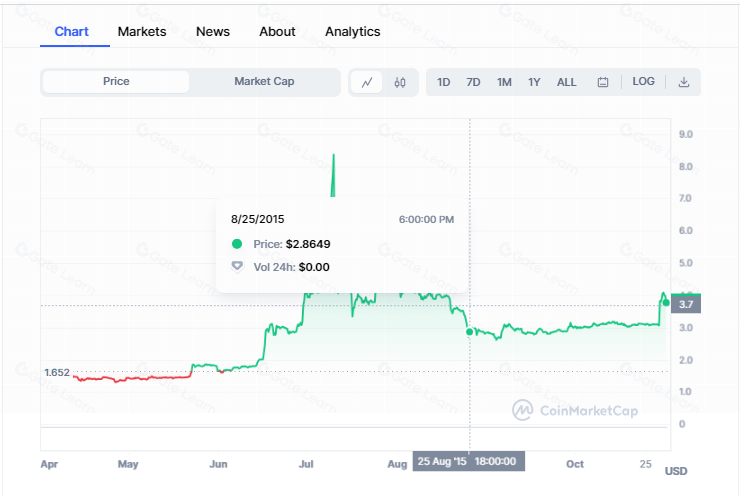Viewport: 740px width, 496px height.
Task: Open the Chart tab
Action: [x=72, y=32]
